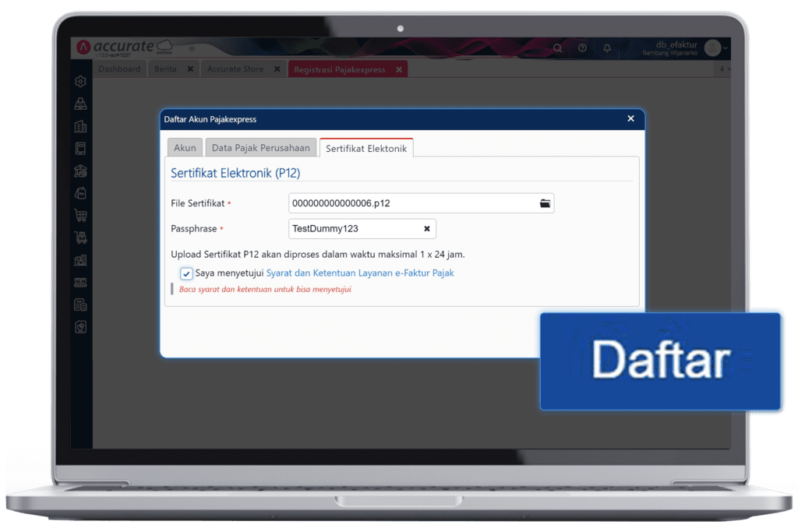Open the cash register module in sidebar
Screen dimensions: 798x532
[80, 104]
